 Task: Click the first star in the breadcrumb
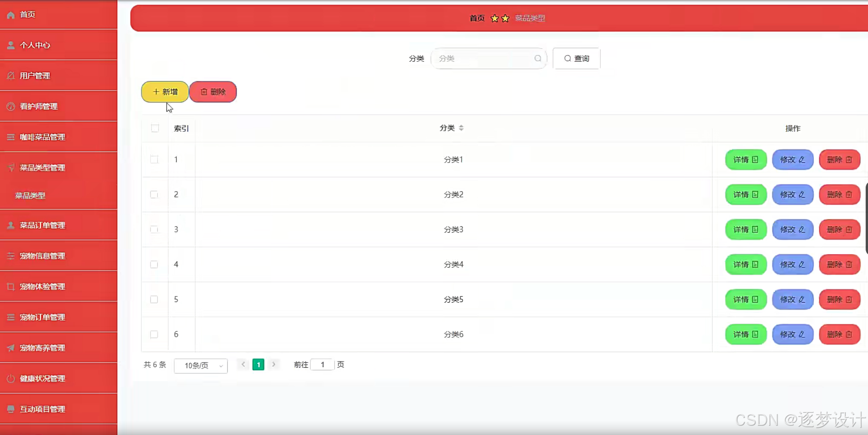(494, 18)
